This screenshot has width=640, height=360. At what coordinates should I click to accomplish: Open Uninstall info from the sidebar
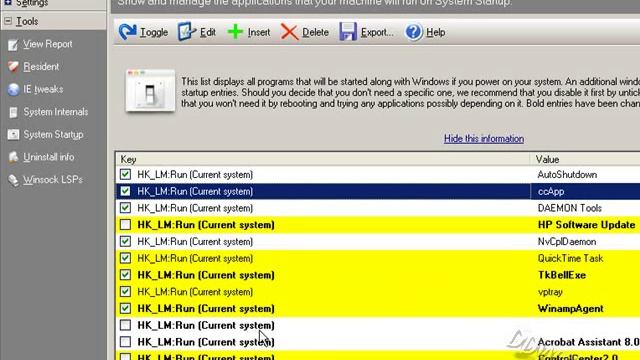pyautogui.click(x=49, y=157)
